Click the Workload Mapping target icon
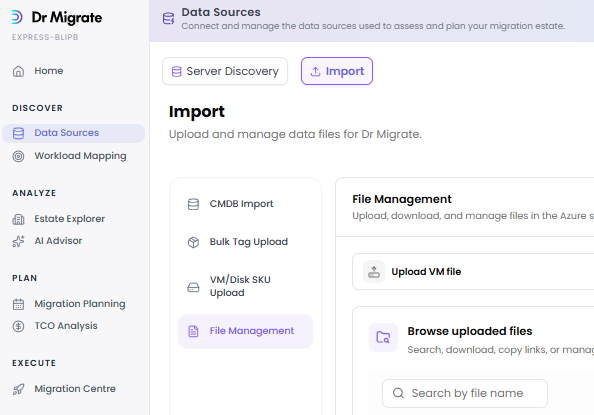The height and width of the screenshot is (415, 594). (x=18, y=156)
